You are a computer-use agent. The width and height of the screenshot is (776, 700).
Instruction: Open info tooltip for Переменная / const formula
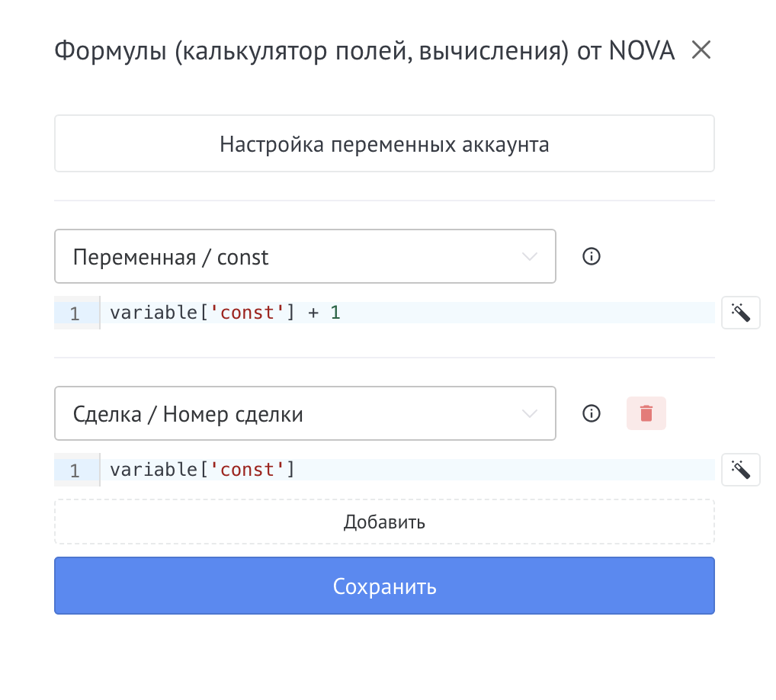coord(591,256)
